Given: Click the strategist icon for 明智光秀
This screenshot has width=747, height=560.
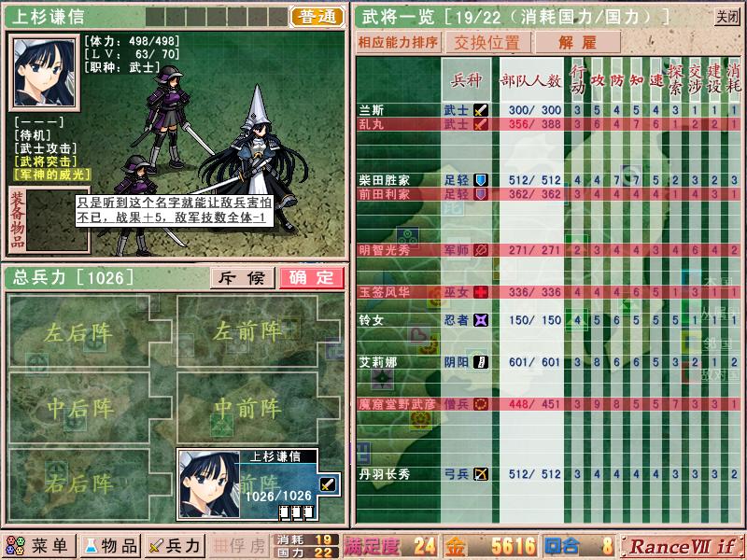Looking at the screenshot, I should pyautogui.click(x=481, y=250).
